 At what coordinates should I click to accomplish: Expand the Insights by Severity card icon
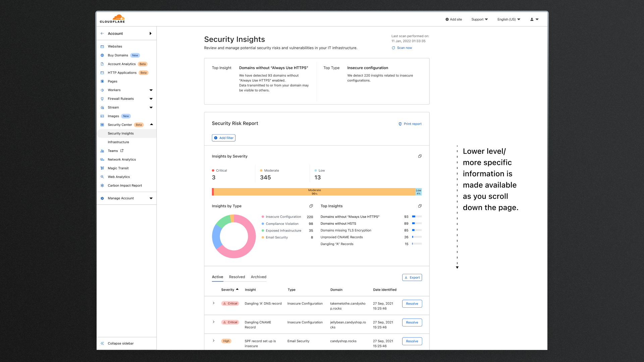coord(420,156)
